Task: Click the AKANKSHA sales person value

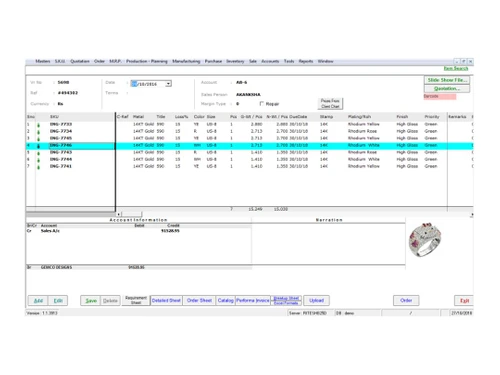Action: [x=248, y=95]
